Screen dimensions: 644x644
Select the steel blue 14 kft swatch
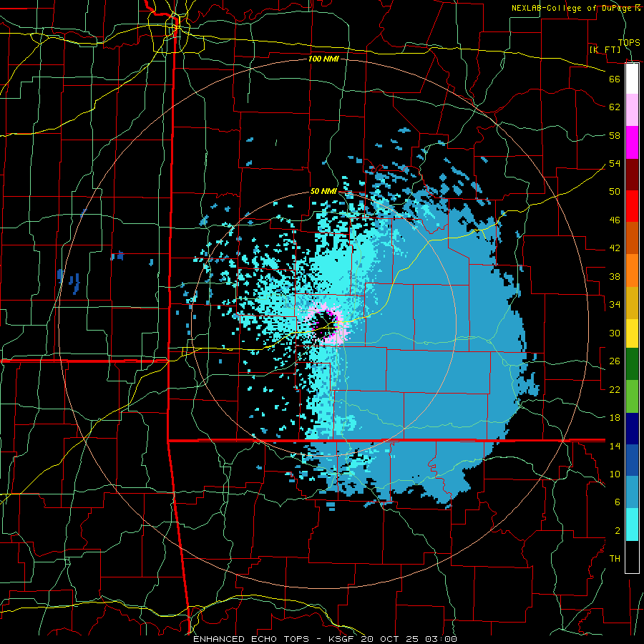[632, 492]
